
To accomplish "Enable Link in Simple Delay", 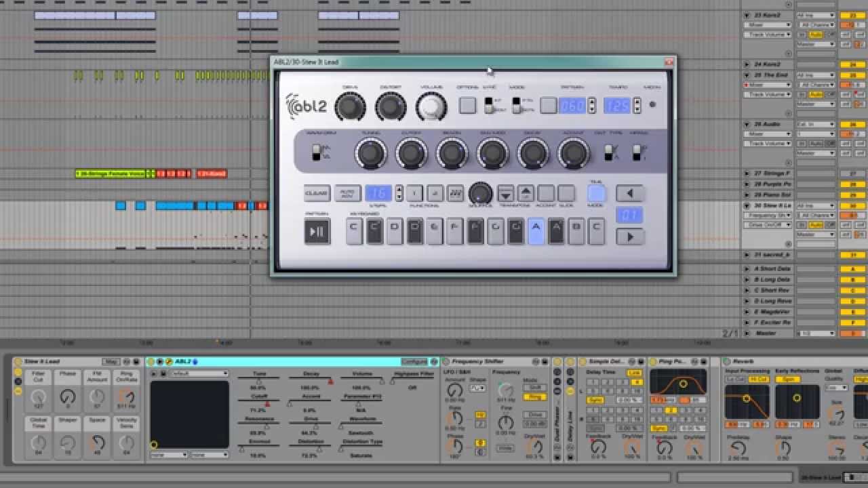I will (635, 373).
